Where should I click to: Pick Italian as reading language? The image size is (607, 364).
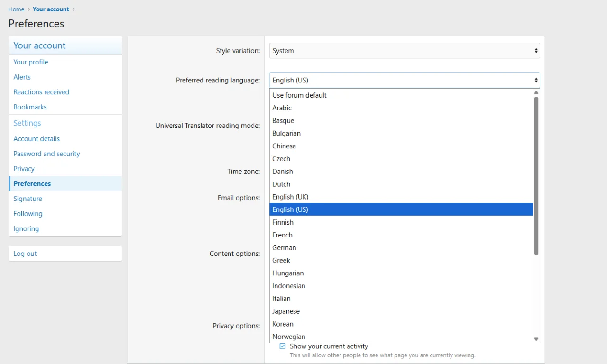[401, 299]
